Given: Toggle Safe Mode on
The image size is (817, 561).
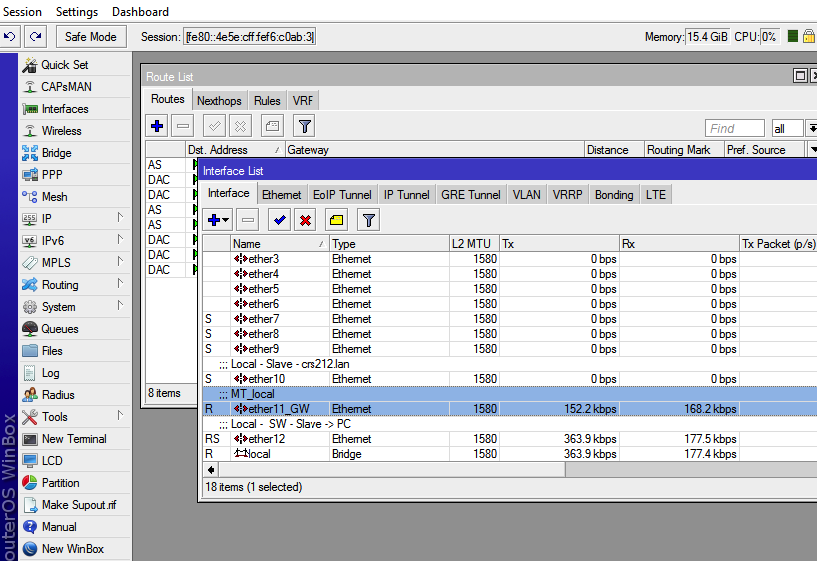Looking at the screenshot, I should pyautogui.click(x=90, y=37).
